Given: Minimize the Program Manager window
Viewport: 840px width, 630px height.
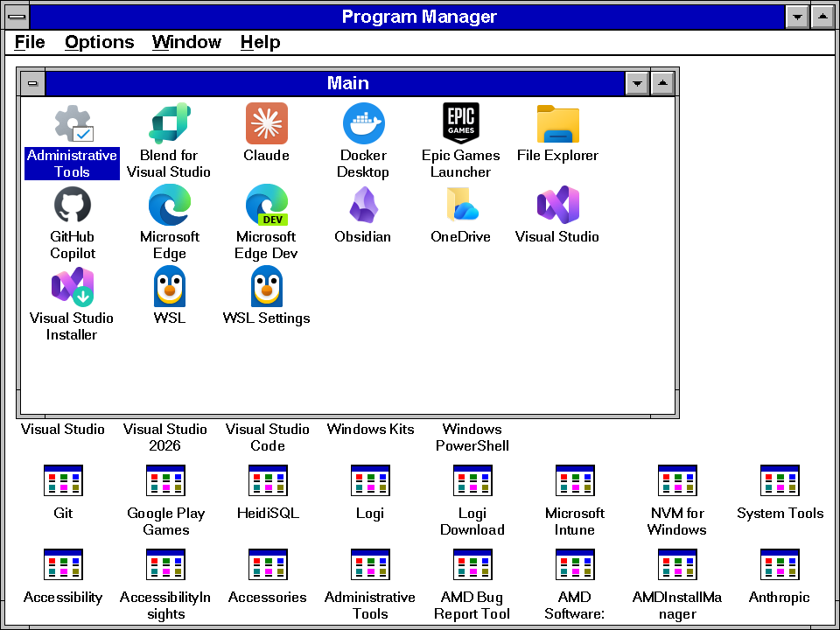Looking at the screenshot, I should (x=797, y=17).
